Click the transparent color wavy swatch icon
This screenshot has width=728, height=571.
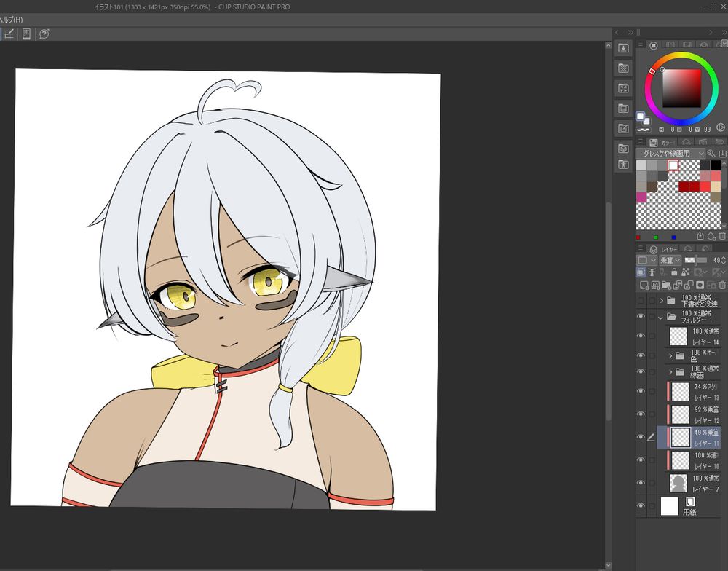[x=643, y=130]
